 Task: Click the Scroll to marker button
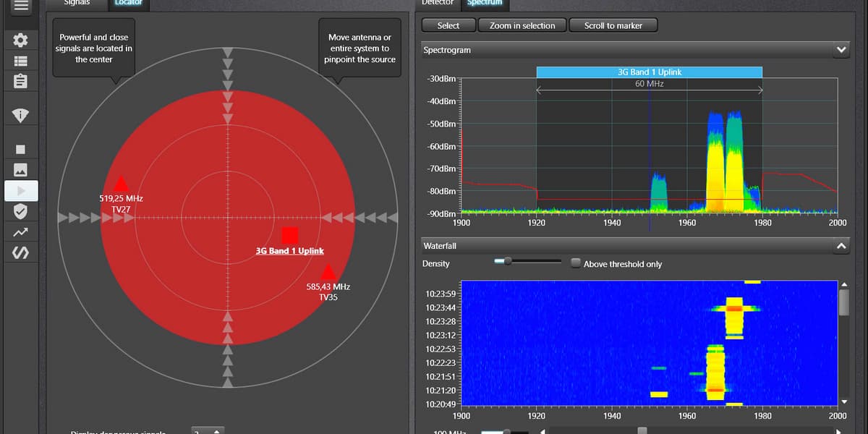pyautogui.click(x=613, y=25)
